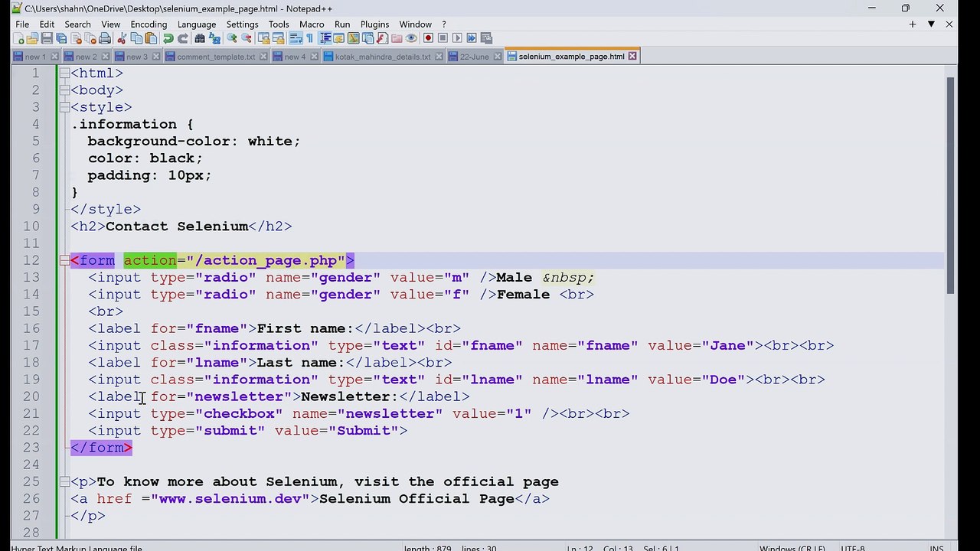This screenshot has height=551, width=980.
Task: Click the plus button at top right
Action: (913, 24)
